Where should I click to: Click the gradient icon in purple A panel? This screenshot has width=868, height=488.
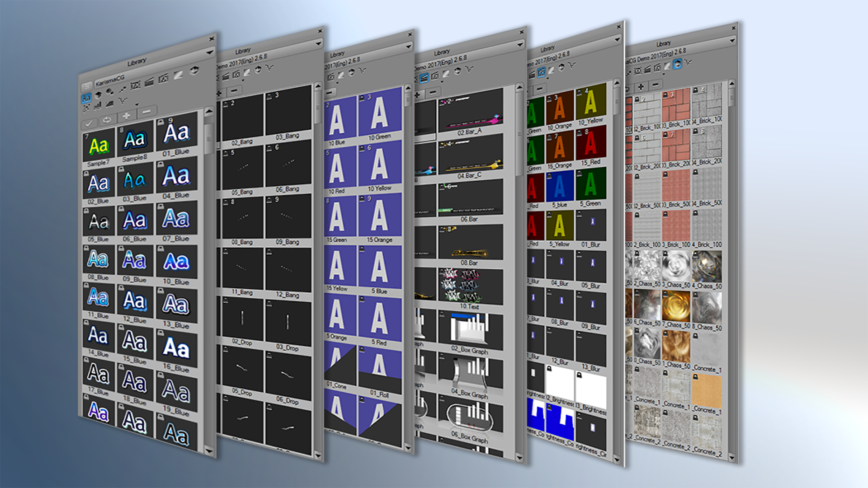(x=341, y=75)
